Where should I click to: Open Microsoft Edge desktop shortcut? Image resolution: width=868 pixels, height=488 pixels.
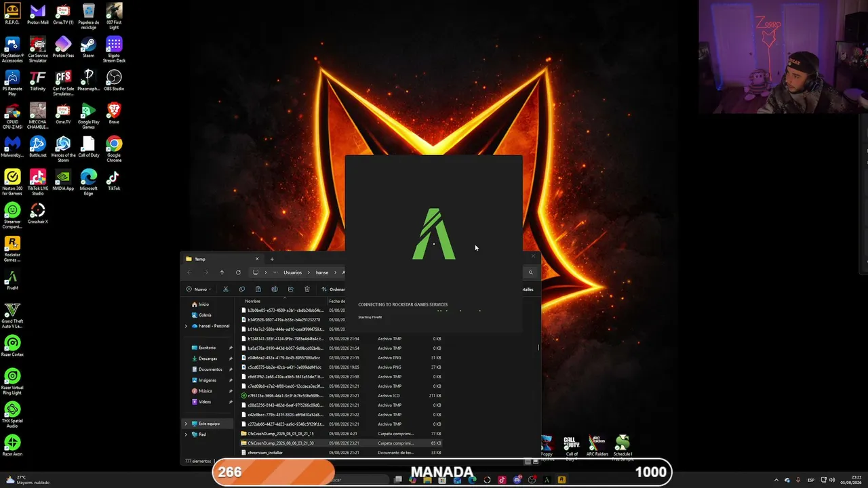(88, 182)
